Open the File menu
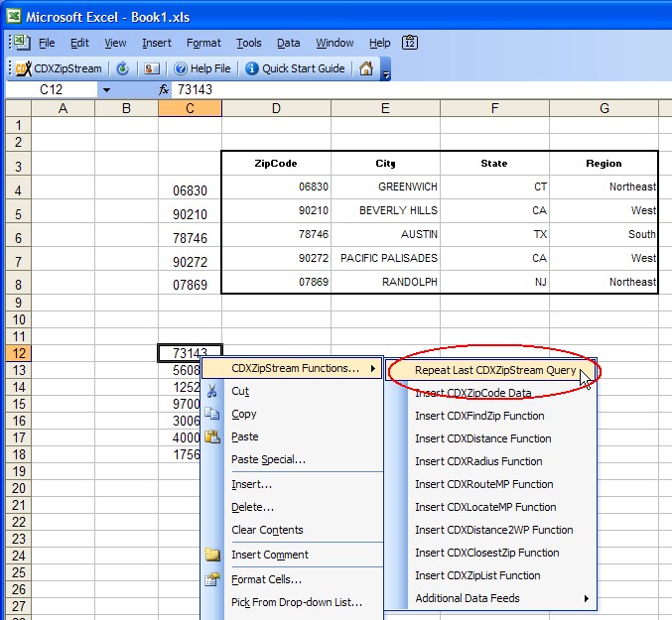Viewport: 672px width, 620px height. [47, 43]
